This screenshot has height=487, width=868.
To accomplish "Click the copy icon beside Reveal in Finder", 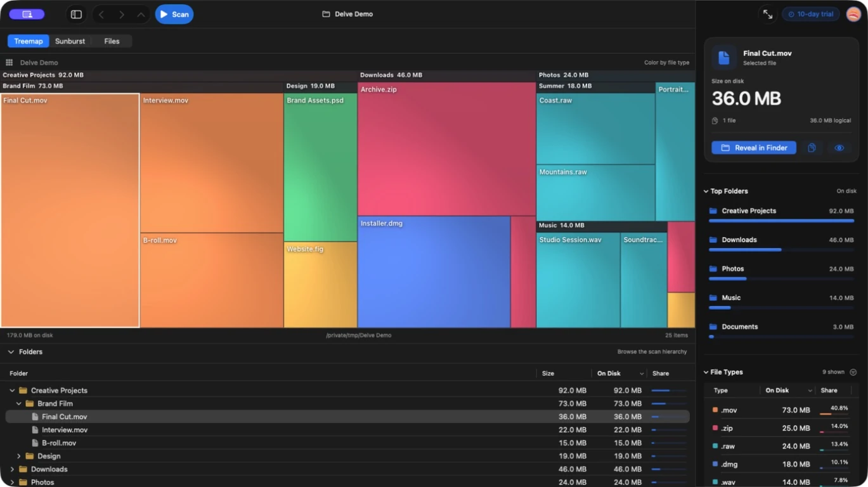I will point(812,148).
